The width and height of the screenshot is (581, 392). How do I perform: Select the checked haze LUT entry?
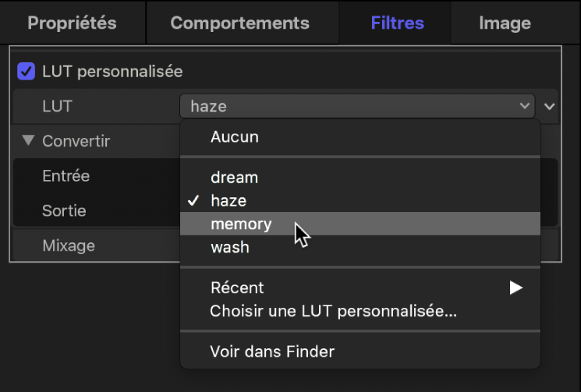coord(229,201)
